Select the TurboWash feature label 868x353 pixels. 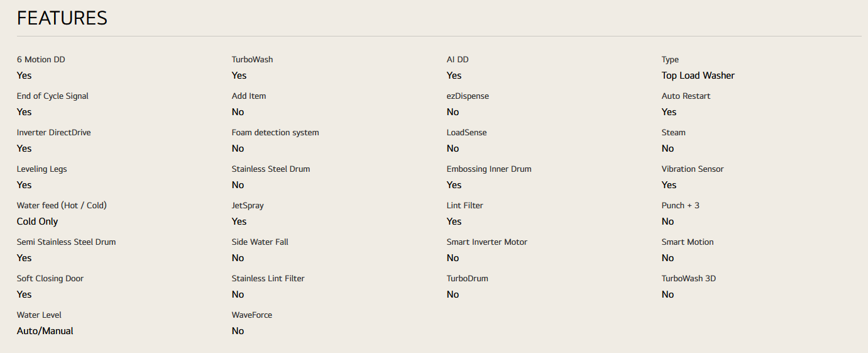click(252, 60)
